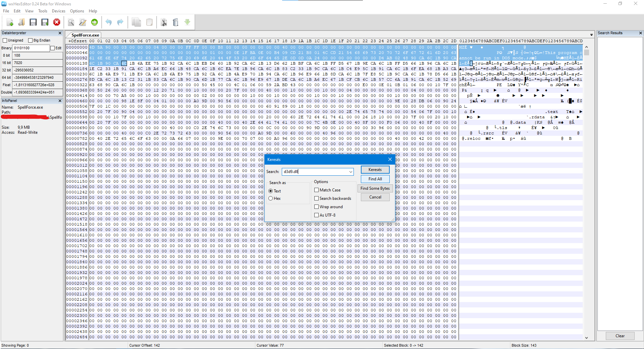Cancel the search dialog
Screen dimensions: 644x349
point(375,197)
